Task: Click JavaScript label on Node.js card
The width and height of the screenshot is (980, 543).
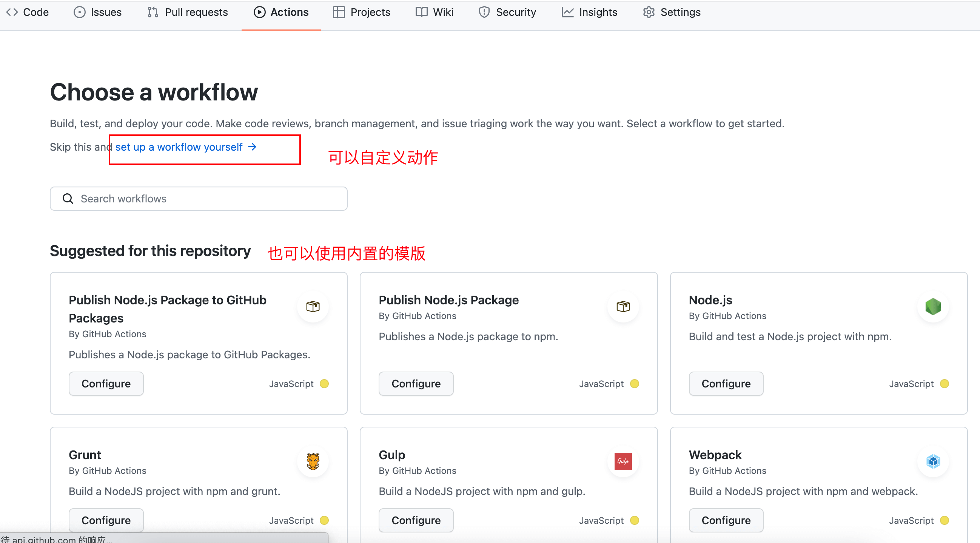Action: (x=911, y=384)
